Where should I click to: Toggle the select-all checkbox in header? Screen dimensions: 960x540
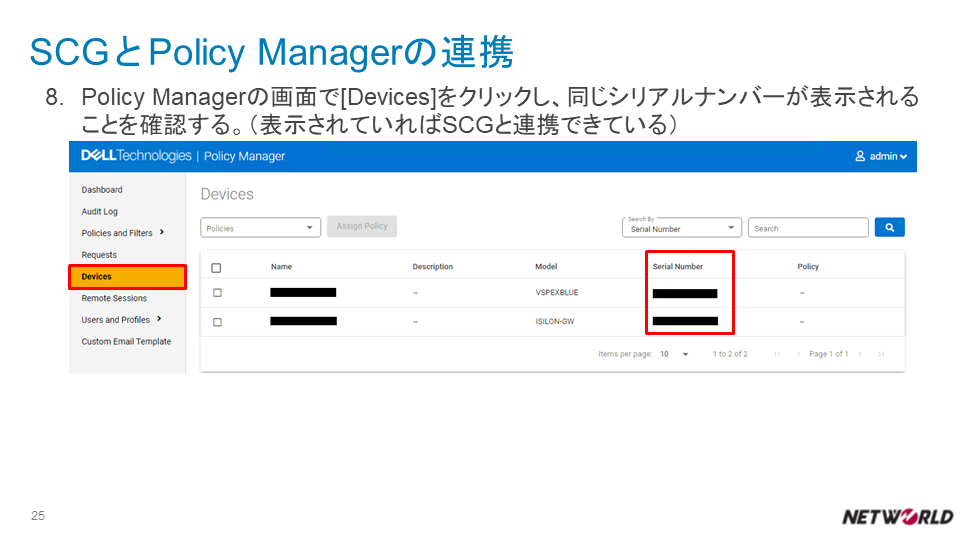pos(216,268)
